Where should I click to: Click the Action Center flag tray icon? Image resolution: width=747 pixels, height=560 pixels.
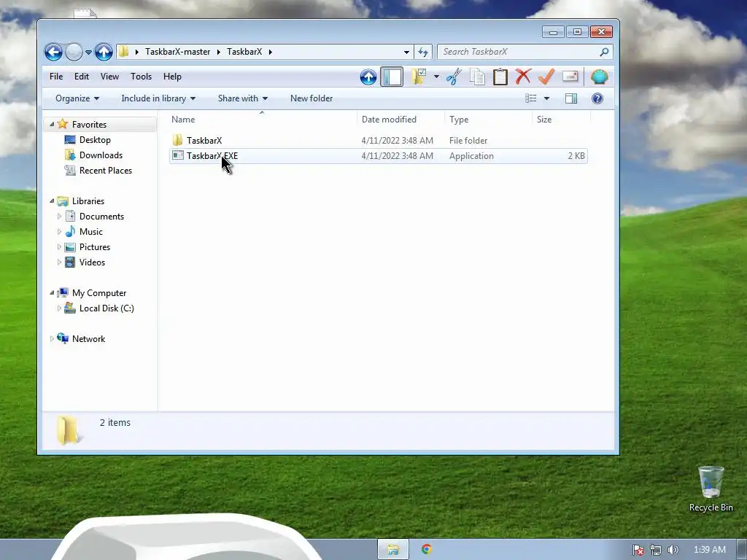(638, 550)
